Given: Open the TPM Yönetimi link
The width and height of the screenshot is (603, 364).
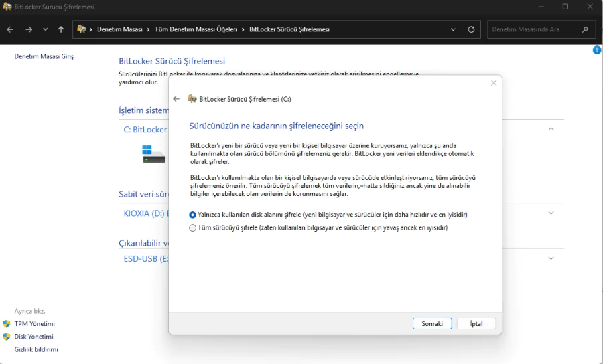Looking at the screenshot, I should (34, 324).
